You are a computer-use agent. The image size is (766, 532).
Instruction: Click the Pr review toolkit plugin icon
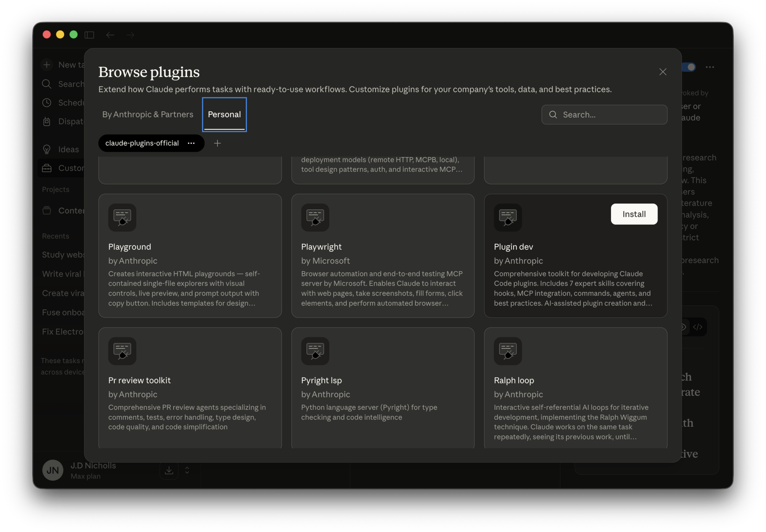pos(122,351)
